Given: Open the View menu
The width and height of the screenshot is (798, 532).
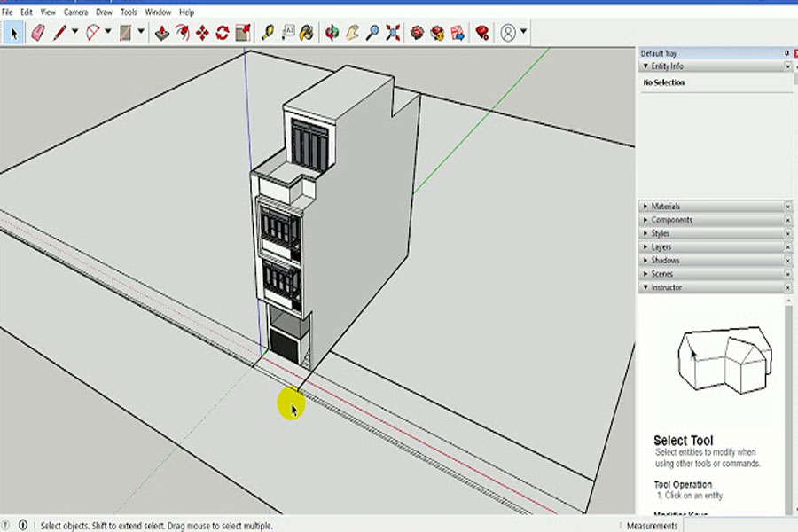Looking at the screenshot, I should [48, 12].
